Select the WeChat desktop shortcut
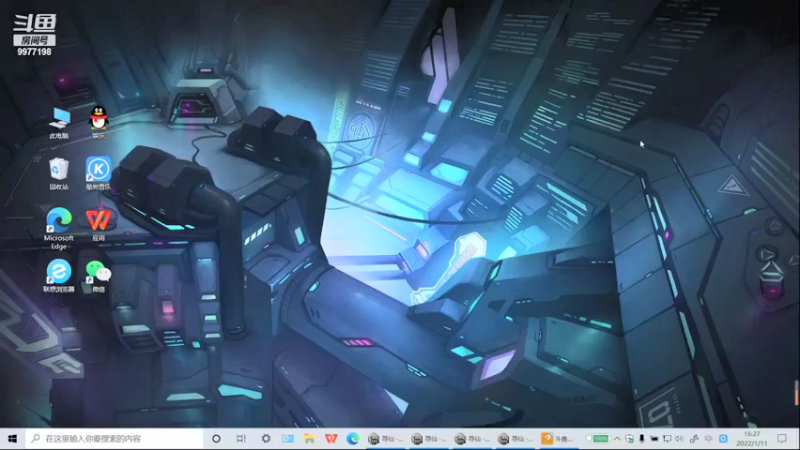The width and height of the screenshot is (800, 450). (98, 276)
